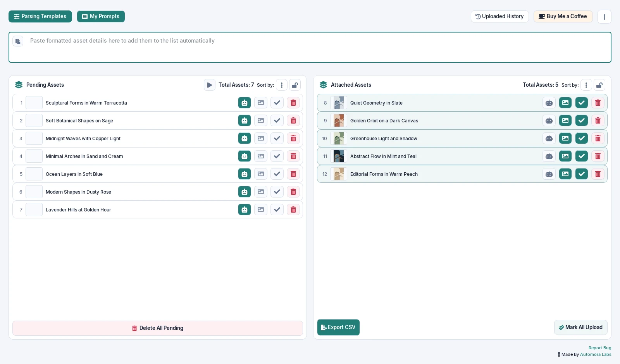Open top-right more options menu

[604, 17]
